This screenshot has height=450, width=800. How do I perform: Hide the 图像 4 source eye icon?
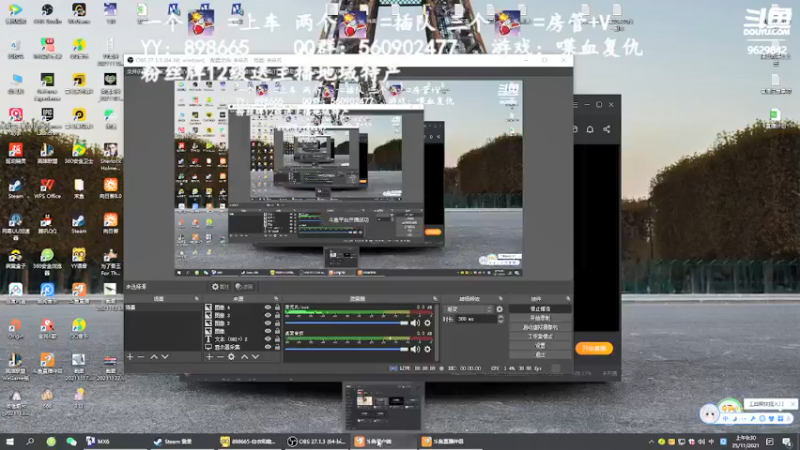click(268, 308)
